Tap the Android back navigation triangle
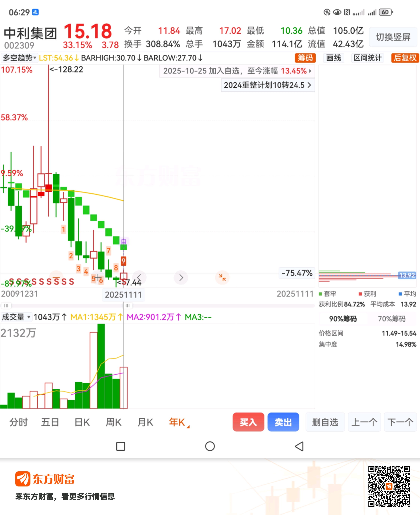This screenshot has height=515, width=420. tap(299, 446)
